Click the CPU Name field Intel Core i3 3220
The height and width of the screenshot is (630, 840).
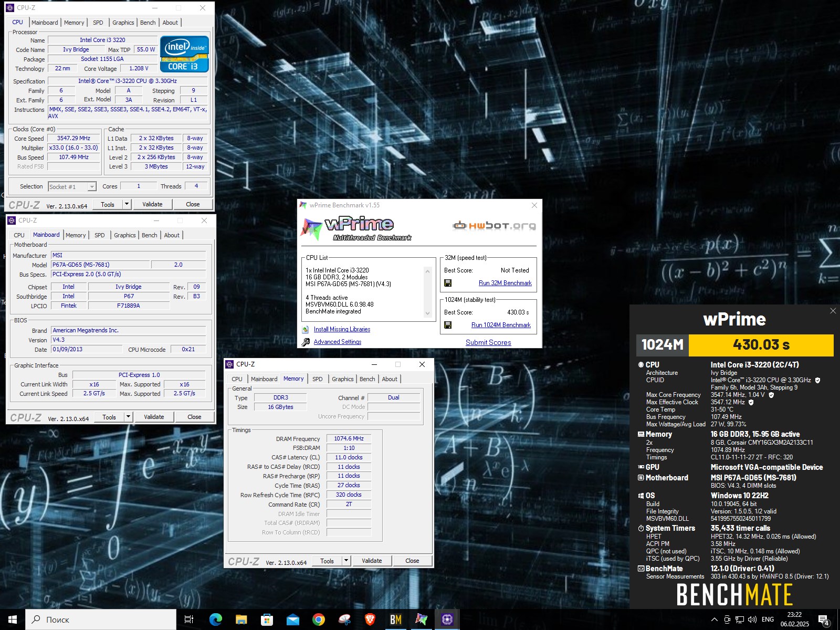point(102,40)
